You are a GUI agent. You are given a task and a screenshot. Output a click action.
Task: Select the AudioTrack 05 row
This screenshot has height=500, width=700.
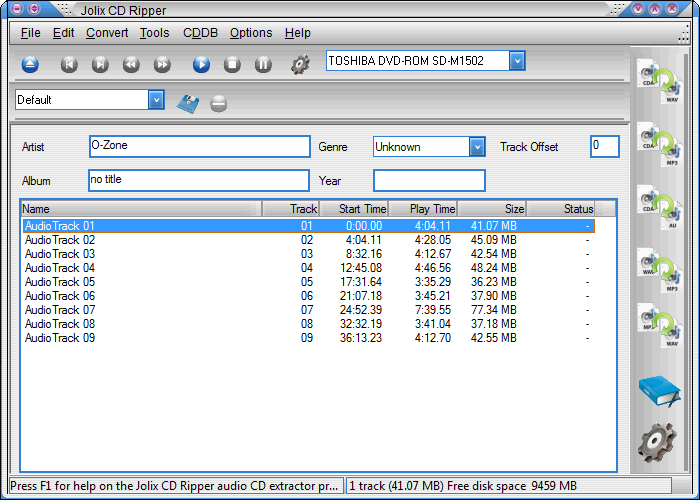(x=308, y=282)
